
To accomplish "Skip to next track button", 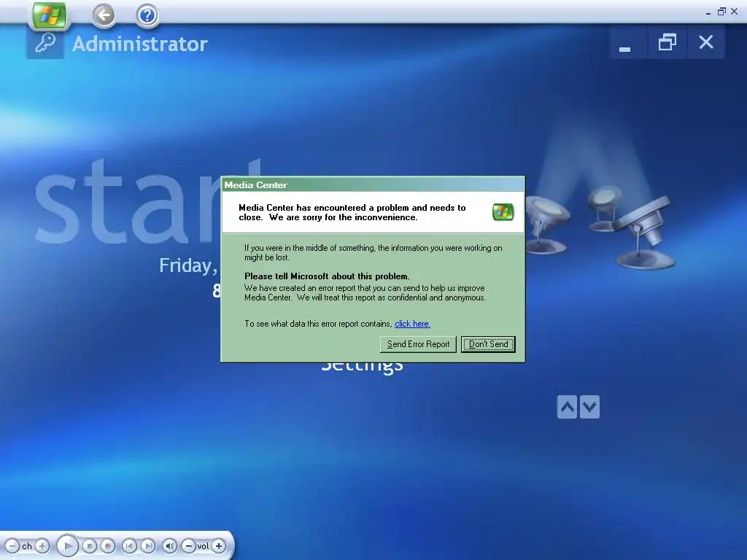I will click(x=148, y=545).
